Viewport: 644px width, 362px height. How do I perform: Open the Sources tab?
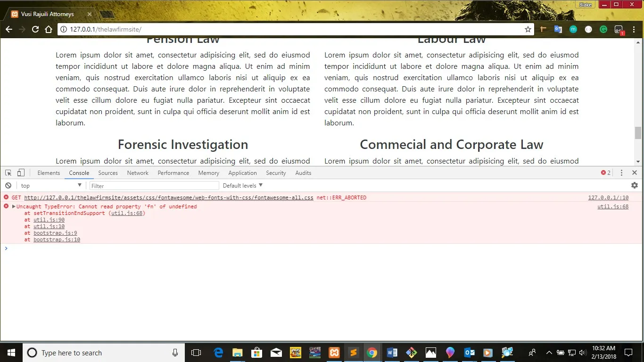pyautogui.click(x=108, y=173)
